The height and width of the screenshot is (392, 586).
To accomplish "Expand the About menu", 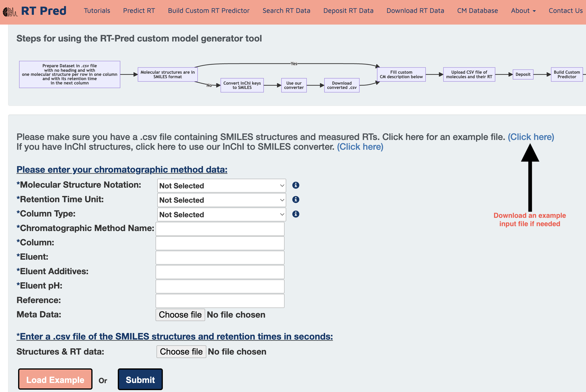I will coord(523,11).
